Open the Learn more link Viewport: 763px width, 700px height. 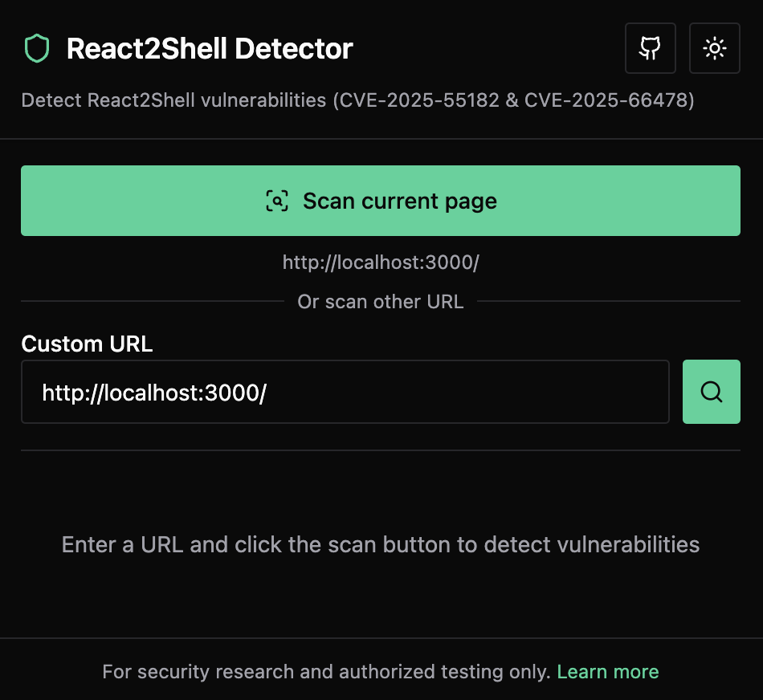[608, 671]
